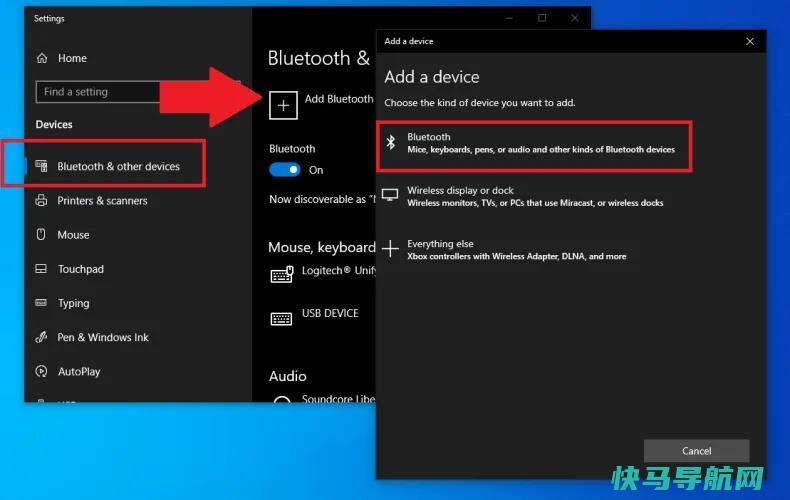Click the Printers & scanners icon

[x=41, y=200]
